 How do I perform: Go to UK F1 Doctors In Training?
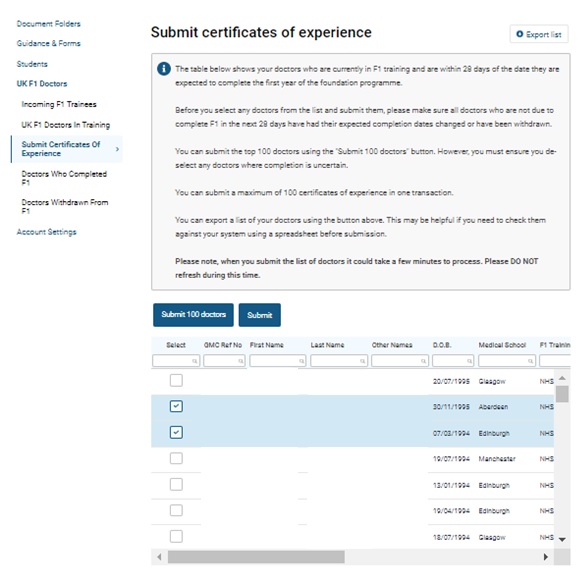(x=66, y=125)
